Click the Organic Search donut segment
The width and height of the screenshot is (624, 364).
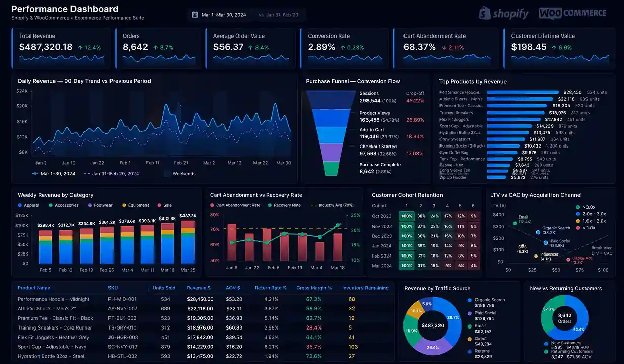(x=453, y=318)
